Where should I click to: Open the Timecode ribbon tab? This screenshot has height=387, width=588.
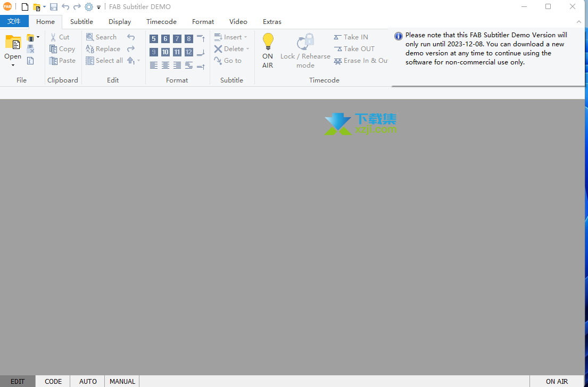161,22
